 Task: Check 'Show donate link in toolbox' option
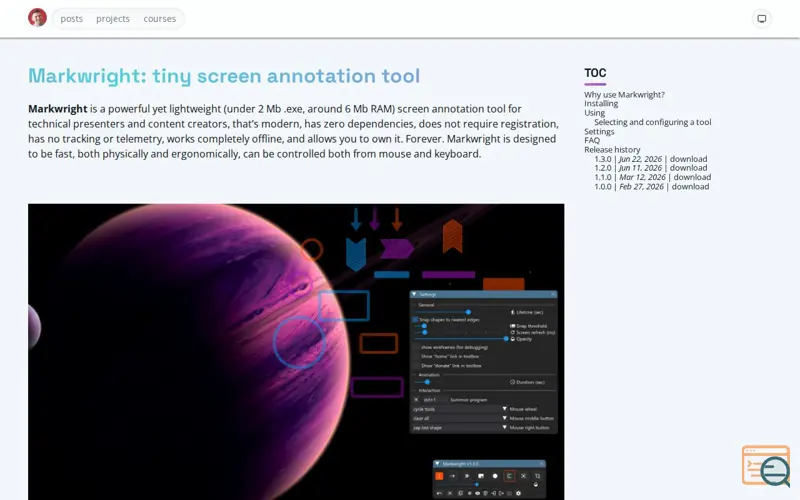(x=415, y=366)
